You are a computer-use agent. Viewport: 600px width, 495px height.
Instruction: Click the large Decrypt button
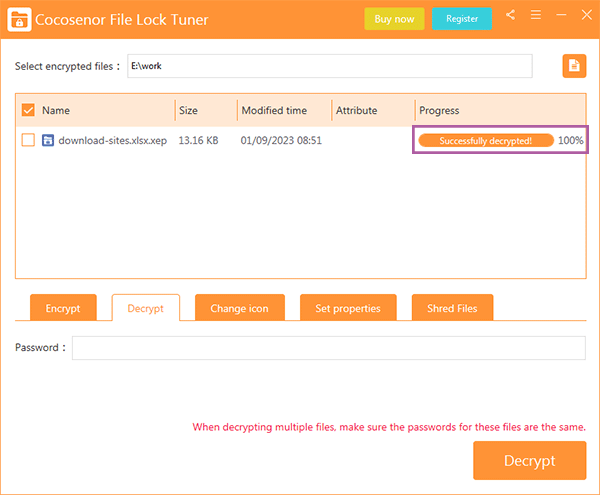(x=530, y=460)
